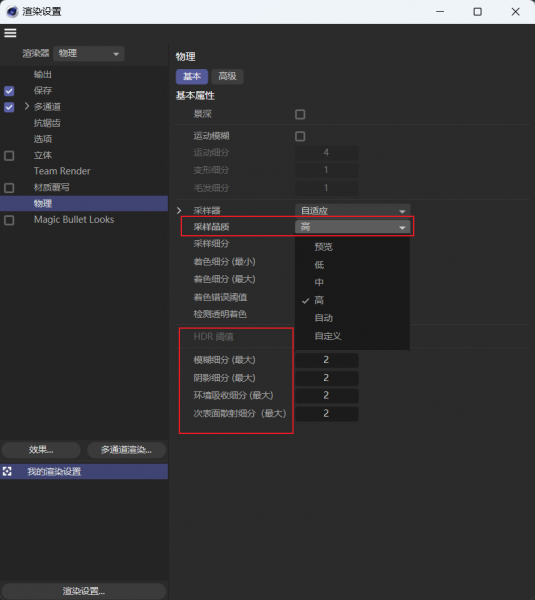
Task: Enable the 景深 checkbox
Action: point(300,114)
